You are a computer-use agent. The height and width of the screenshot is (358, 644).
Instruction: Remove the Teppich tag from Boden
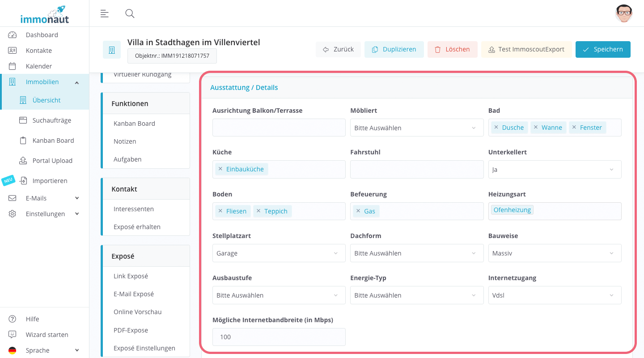[258, 211]
